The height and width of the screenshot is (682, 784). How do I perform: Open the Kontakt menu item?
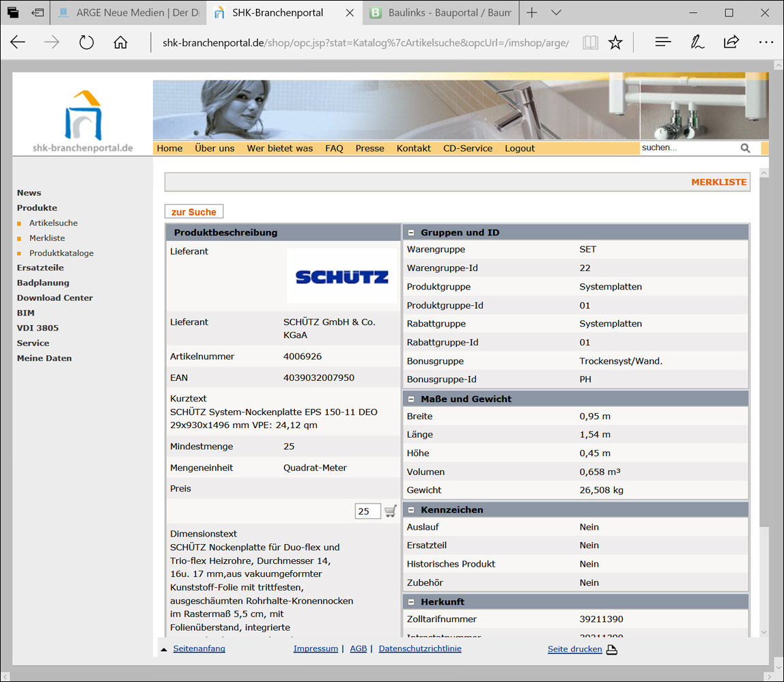click(x=413, y=149)
